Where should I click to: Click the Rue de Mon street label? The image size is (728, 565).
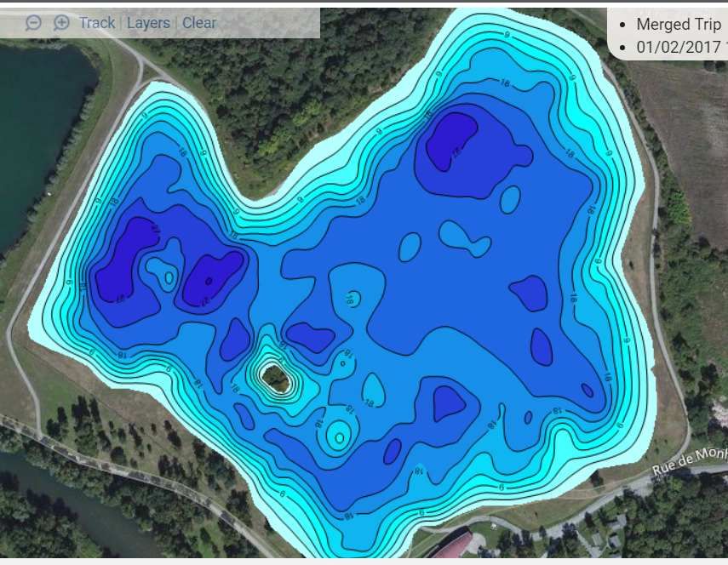[x=690, y=459]
